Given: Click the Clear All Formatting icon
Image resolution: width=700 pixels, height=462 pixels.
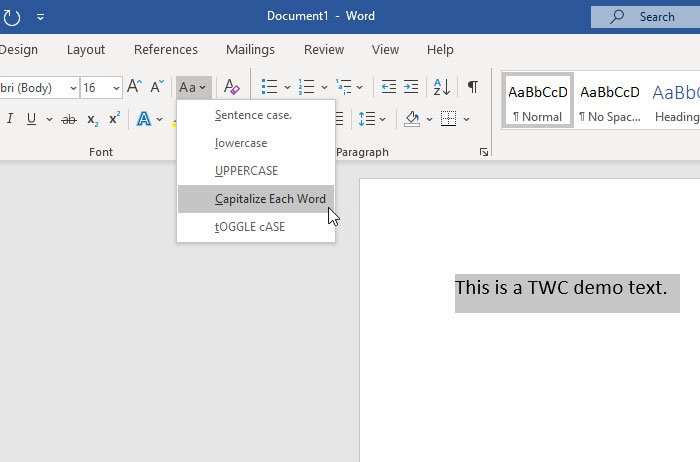Looking at the screenshot, I should click(x=231, y=87).
